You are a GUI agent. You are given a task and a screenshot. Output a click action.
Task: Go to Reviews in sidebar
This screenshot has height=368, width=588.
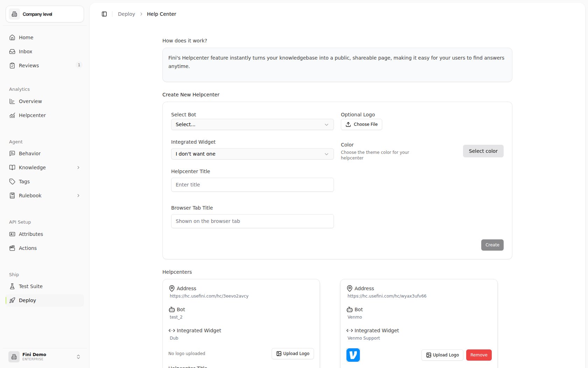coord(45,66)
